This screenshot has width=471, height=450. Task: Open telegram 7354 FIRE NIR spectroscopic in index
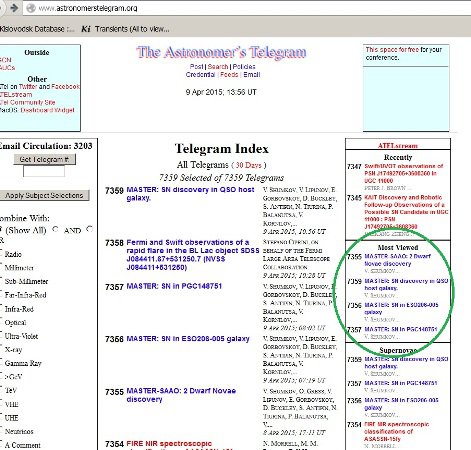tap(169, 444)
